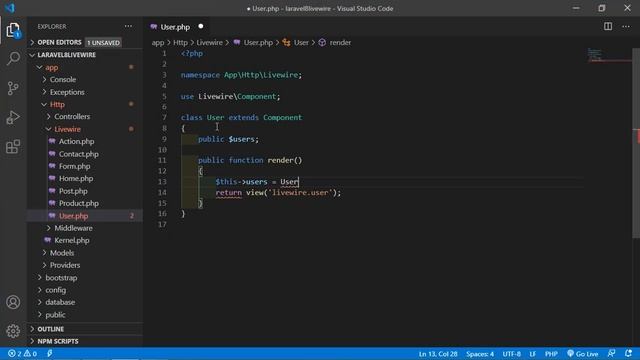Collapse the app folder

[85, 67]
